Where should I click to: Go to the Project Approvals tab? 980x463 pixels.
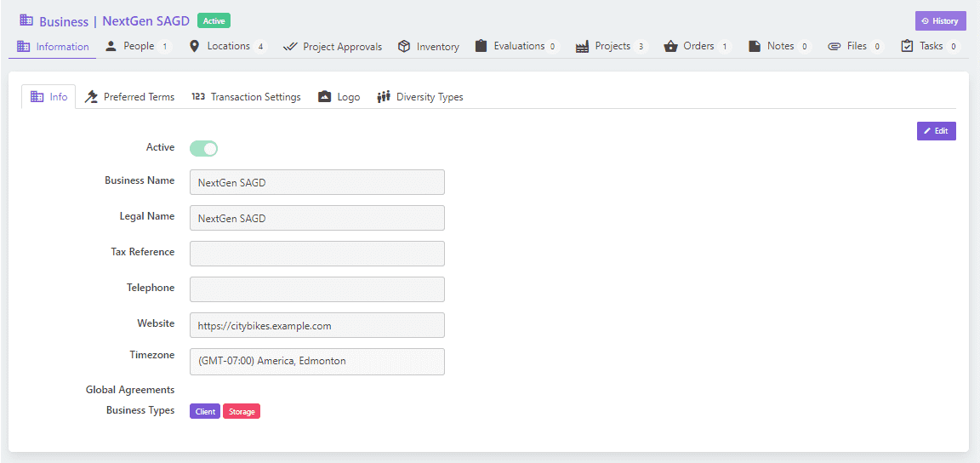(x=333, y=46)
